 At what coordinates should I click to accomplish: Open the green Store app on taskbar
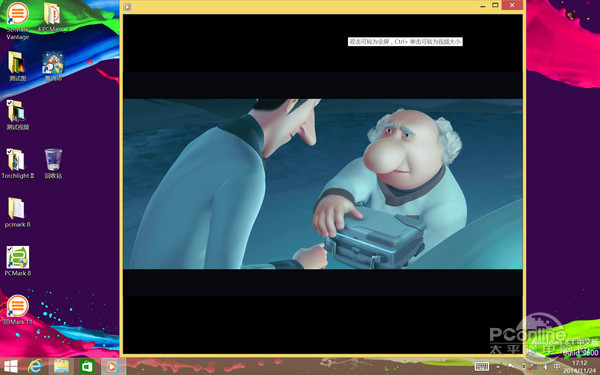click(x=87, y=367)
